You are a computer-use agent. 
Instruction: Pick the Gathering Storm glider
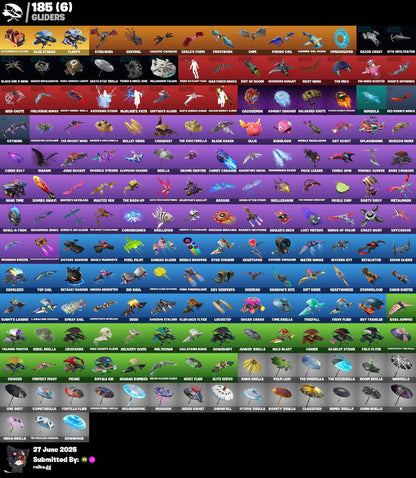pyautogui.click(x=104, y=100)
